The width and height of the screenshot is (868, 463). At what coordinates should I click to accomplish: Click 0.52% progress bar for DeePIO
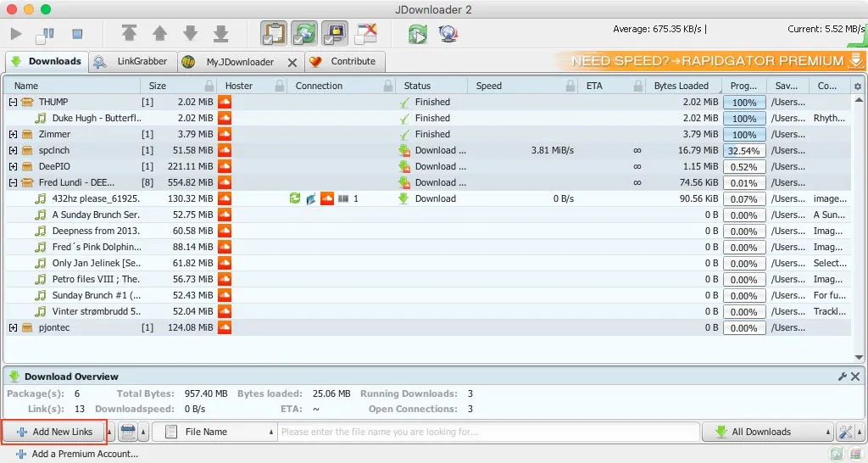tap(744, 167)
